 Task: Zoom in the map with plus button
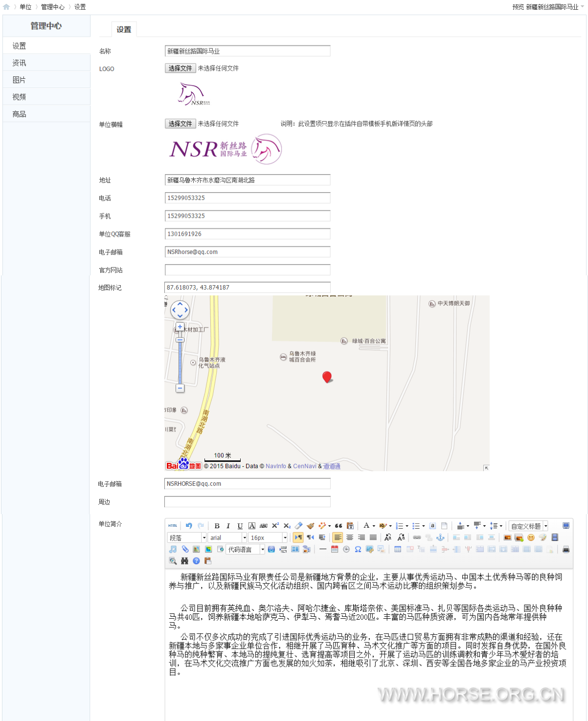pos(180,327)
